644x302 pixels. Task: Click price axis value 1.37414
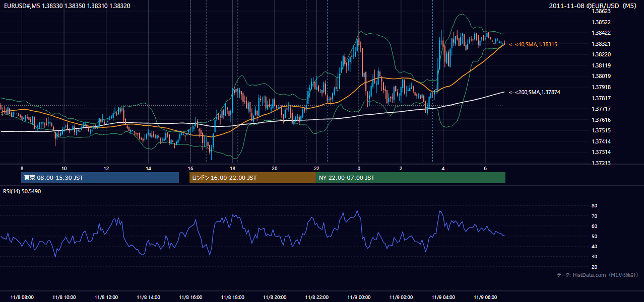[x=601, y=141]
